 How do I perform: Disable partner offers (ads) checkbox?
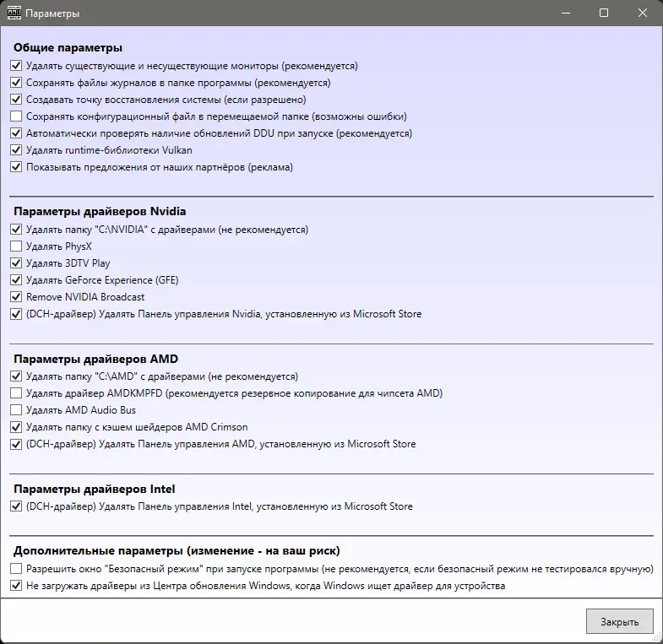click(x=16, y=167)
